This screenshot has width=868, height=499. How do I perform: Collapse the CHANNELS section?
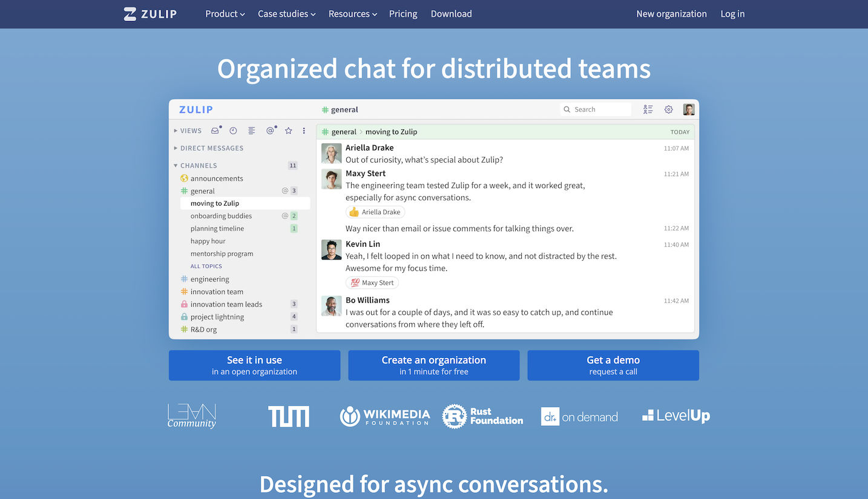[x=195, y=166]
